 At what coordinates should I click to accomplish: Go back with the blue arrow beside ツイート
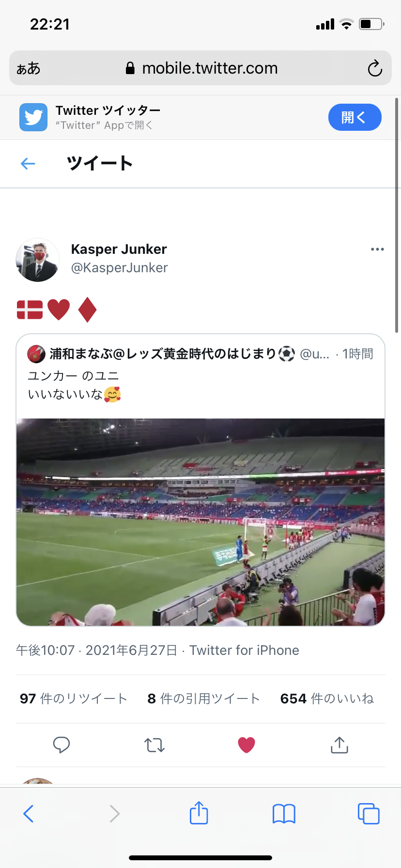click(28, 164)
